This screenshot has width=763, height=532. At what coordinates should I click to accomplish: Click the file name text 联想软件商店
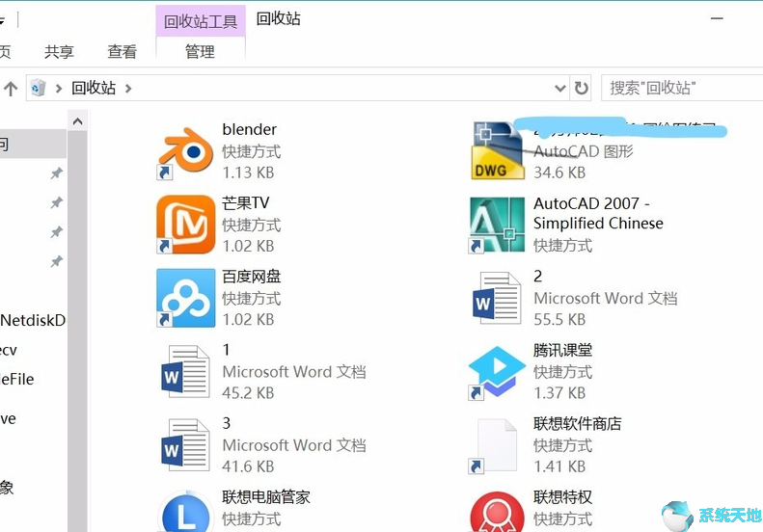coord(578,423)
